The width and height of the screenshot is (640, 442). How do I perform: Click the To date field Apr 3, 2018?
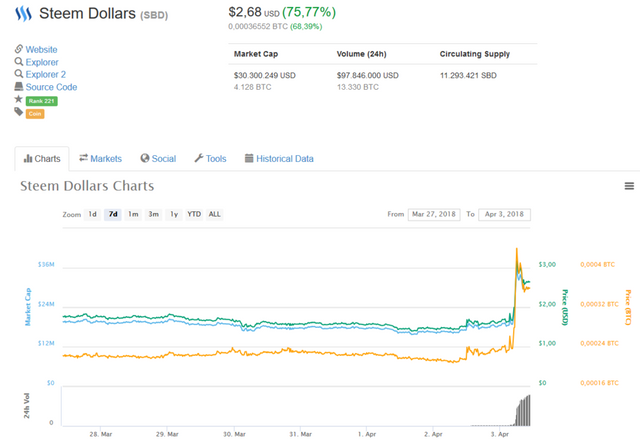(504, 214)
